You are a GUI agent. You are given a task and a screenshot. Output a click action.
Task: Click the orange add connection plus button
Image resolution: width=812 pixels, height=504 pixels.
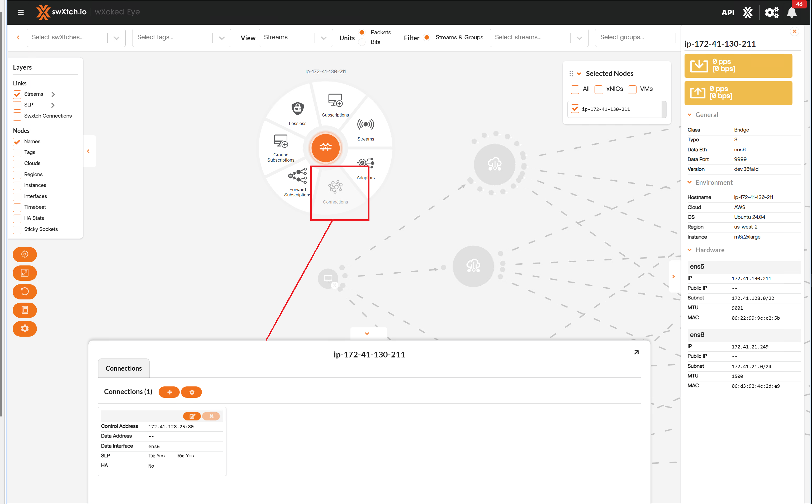tap(169, 392)
